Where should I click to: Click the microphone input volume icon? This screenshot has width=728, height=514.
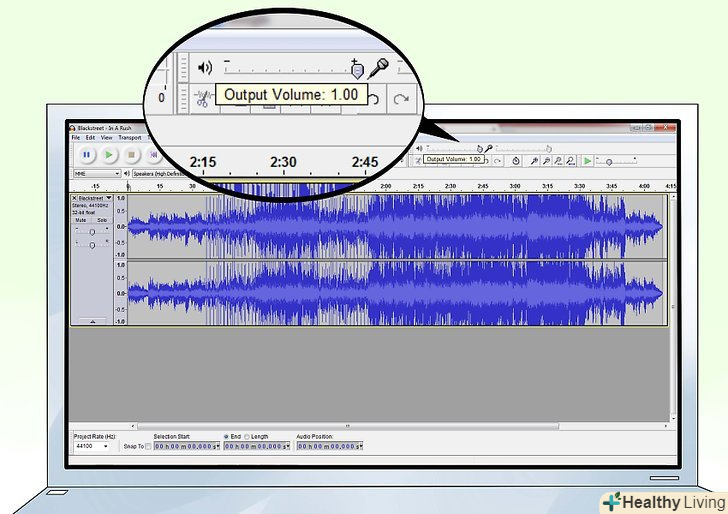tap(489, 149)
